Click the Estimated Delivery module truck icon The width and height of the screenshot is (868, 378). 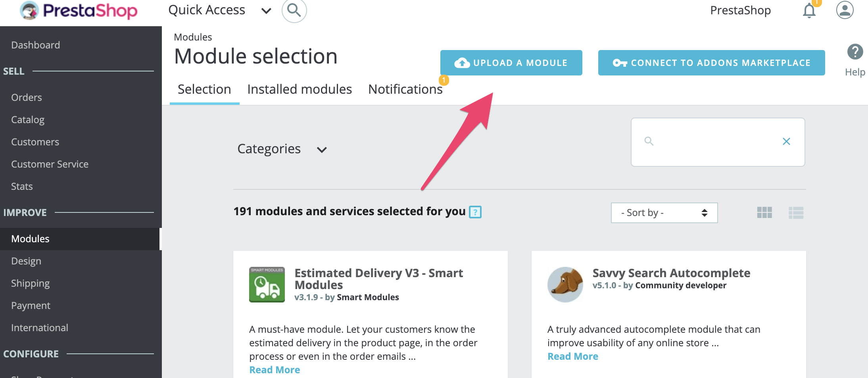267,285
